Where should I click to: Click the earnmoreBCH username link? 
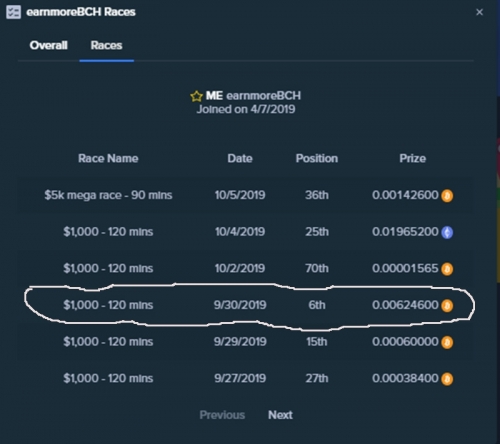[x=263, y=96]
